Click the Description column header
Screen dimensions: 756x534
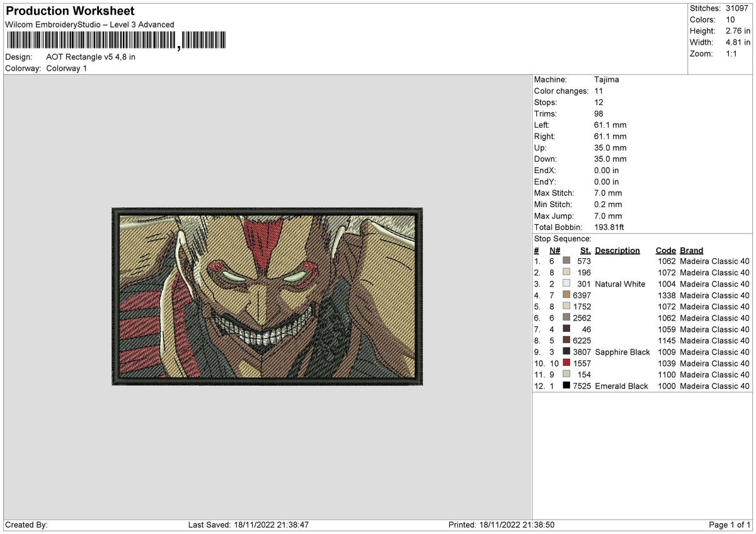(x=617, y=250)
